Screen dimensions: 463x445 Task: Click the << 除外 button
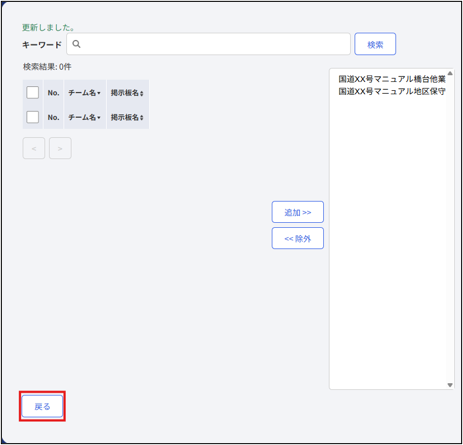[298, 238]
